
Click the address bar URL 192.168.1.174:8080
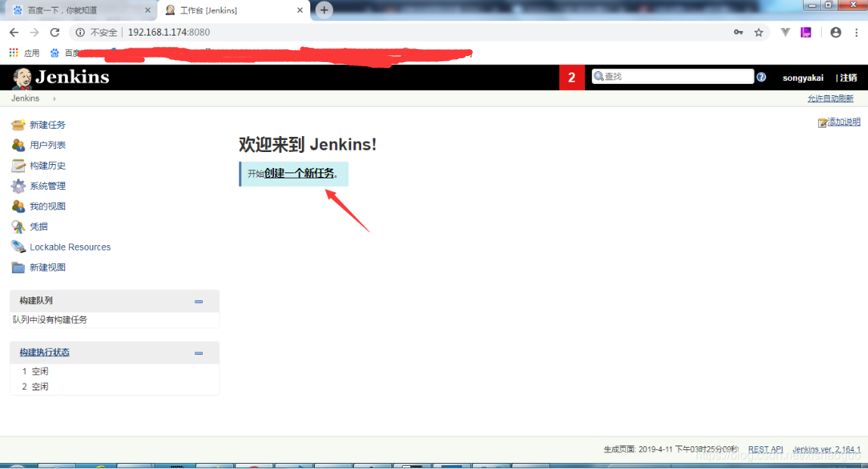169,33
